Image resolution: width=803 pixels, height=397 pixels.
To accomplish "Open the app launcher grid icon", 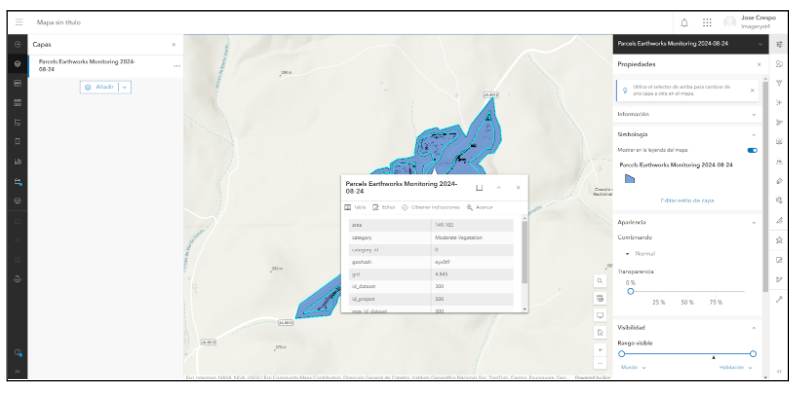I will tap(707, 23).
